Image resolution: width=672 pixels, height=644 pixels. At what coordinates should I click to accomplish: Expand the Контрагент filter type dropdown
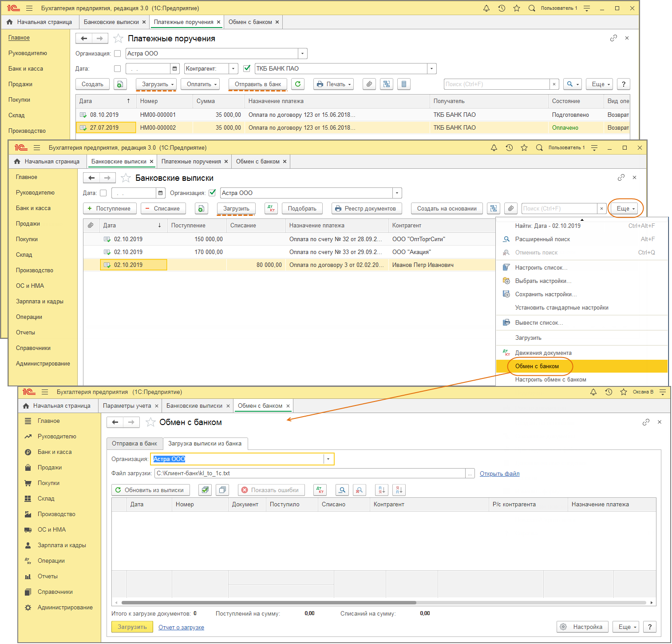(233, 68)
